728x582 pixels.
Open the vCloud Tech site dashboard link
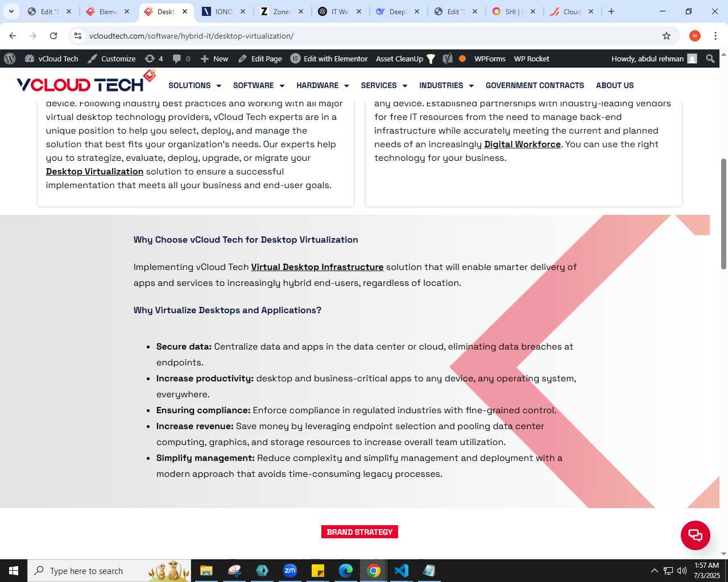(52, 59)
